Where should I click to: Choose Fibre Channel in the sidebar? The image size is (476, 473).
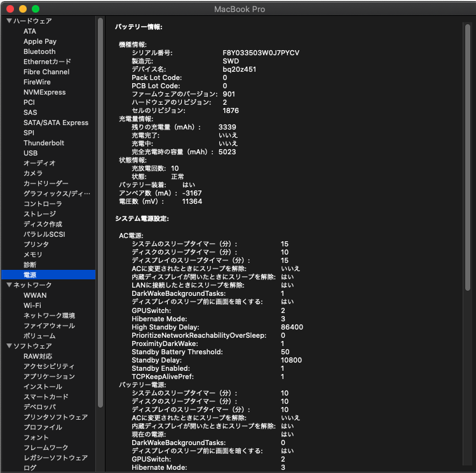[46, 72]
